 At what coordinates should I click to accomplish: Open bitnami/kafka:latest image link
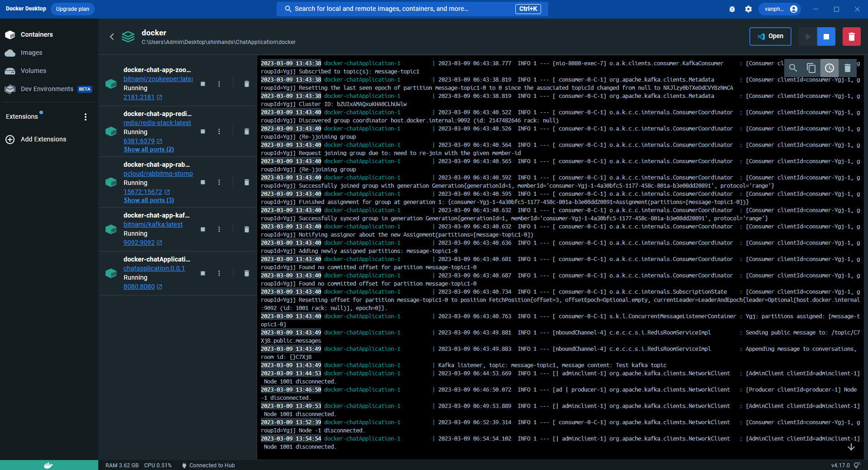(x=153, y=224)
